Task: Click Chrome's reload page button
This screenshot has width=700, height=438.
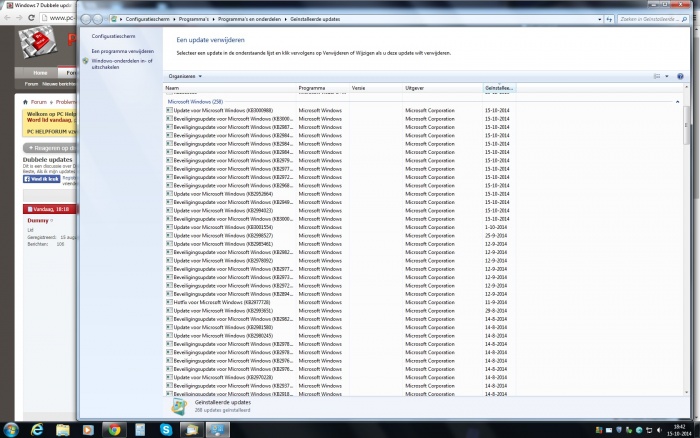Action: (x=31, y=18)
